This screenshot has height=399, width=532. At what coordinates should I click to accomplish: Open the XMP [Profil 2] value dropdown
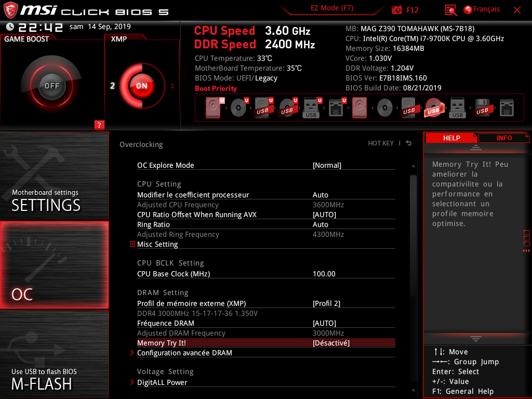(x=326, y=303)
